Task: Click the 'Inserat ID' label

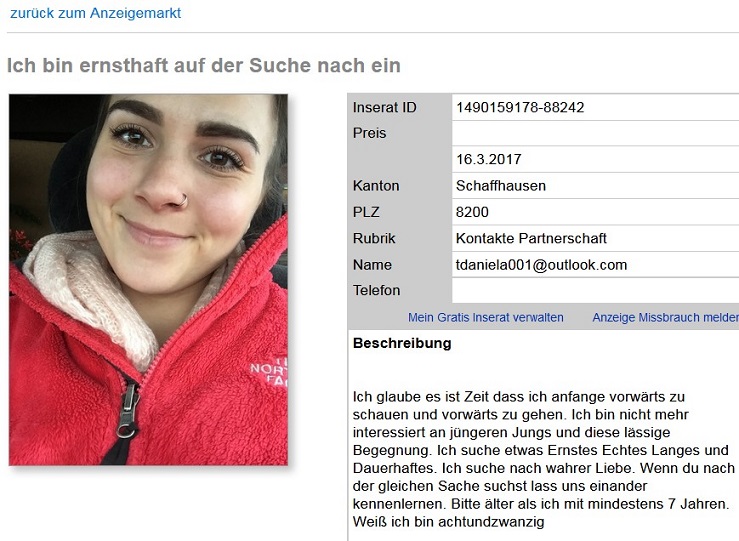Action: (385, 107)
